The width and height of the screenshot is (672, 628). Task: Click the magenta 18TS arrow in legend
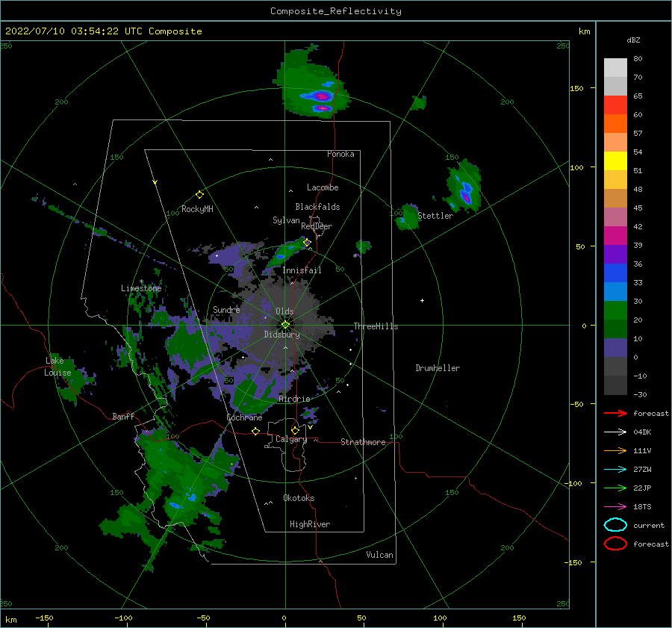[615, 507]
